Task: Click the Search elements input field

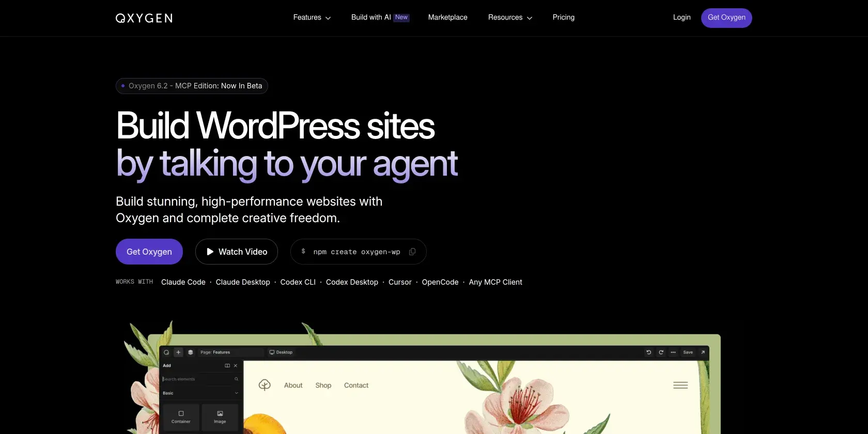Action: tap(200, 379)
